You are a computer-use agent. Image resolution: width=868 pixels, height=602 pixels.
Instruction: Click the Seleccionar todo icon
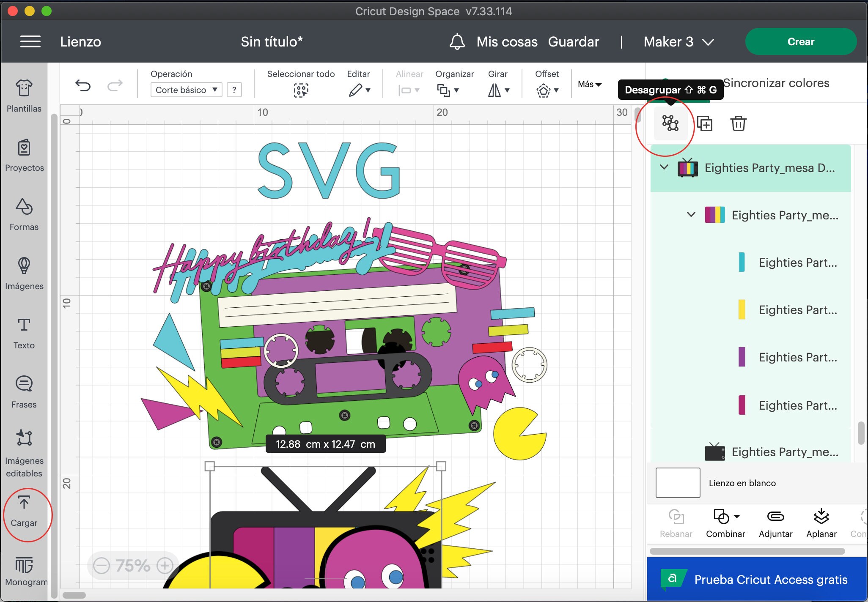coord(301,90)
